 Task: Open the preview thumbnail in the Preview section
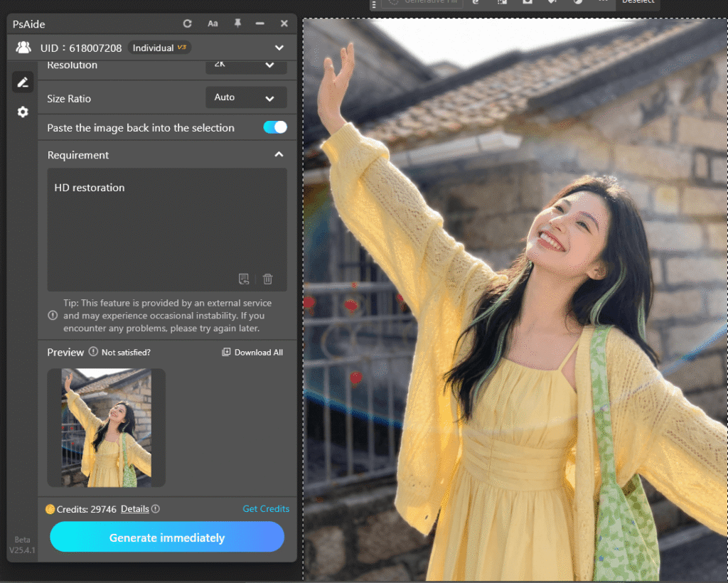[x=105, y=427]
